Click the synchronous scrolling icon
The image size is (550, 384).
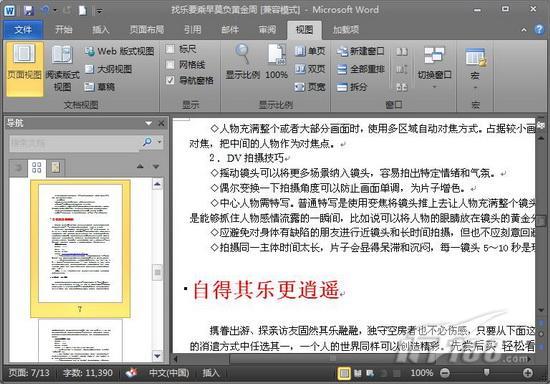click(402, 69)
